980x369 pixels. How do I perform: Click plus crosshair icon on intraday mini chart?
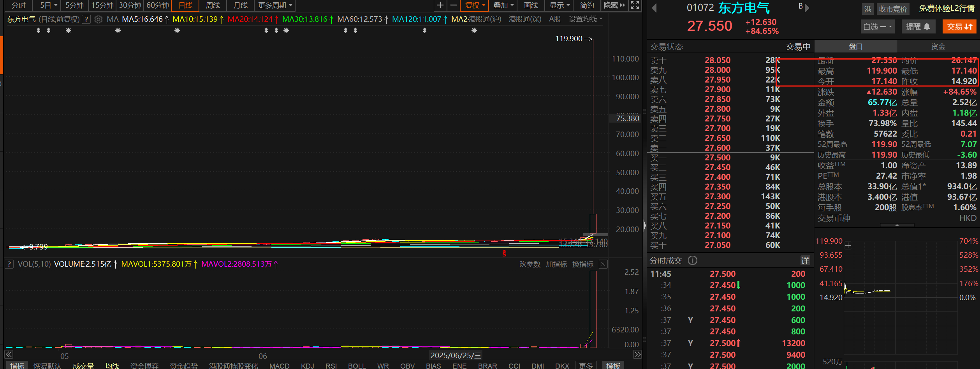pos(848,245)
